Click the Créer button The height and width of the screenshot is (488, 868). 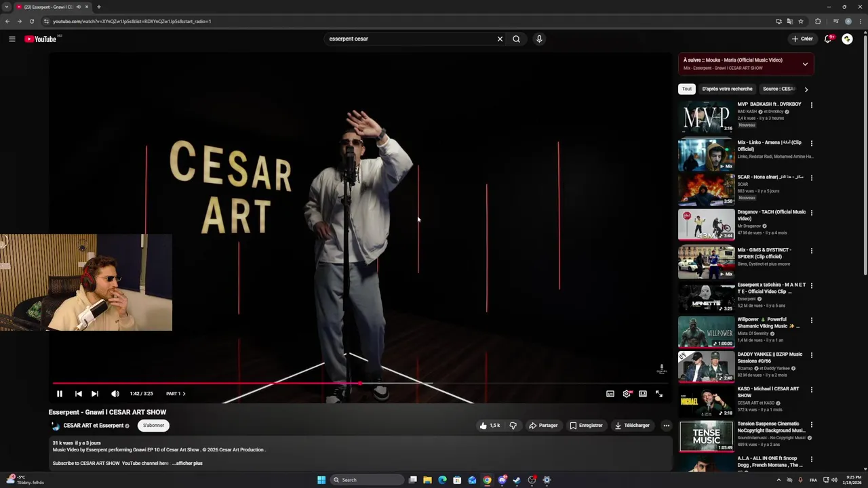(802, 39)
